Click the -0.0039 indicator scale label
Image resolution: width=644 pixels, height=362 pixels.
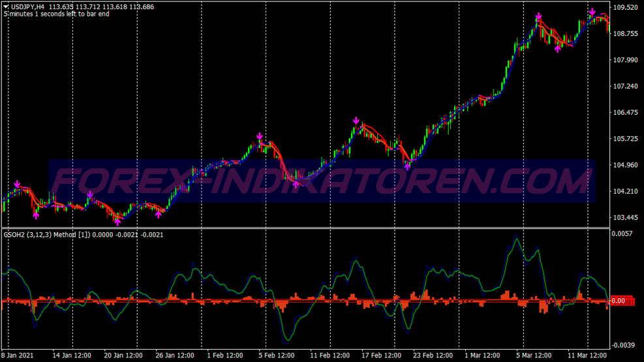click(624, 345)
